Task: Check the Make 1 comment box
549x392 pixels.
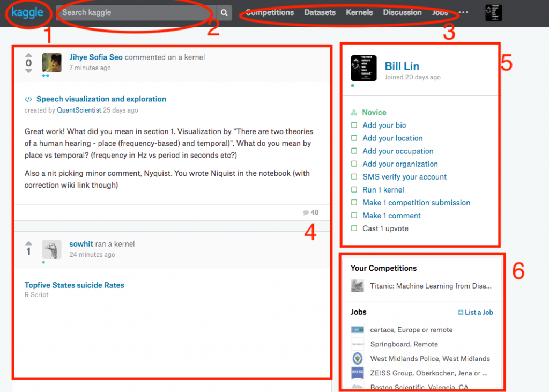Action: pos(354,216)
